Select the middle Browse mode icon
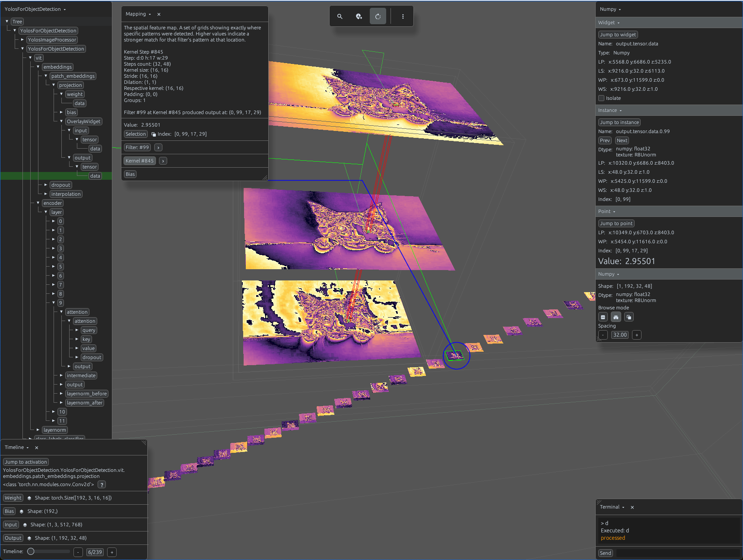This screenshot has width=743, height=560. (616, 317)
